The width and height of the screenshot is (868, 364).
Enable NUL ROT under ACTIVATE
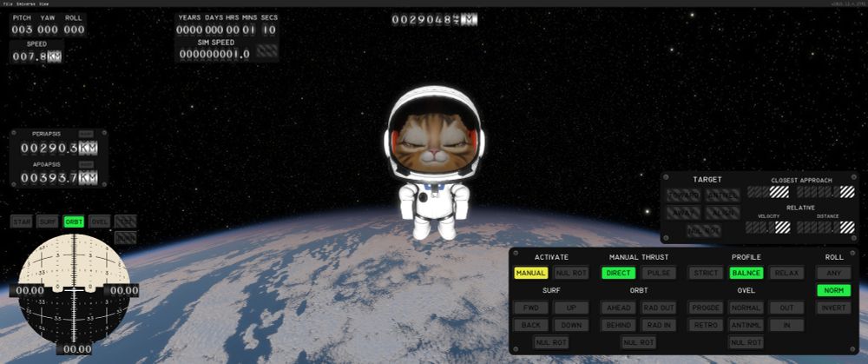pos(571,273)
